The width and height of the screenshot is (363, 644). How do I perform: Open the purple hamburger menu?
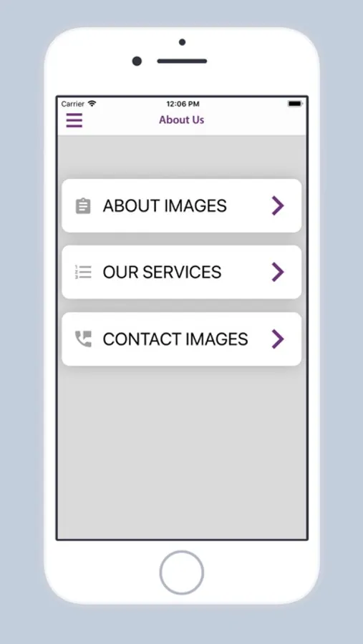point(74,120)
